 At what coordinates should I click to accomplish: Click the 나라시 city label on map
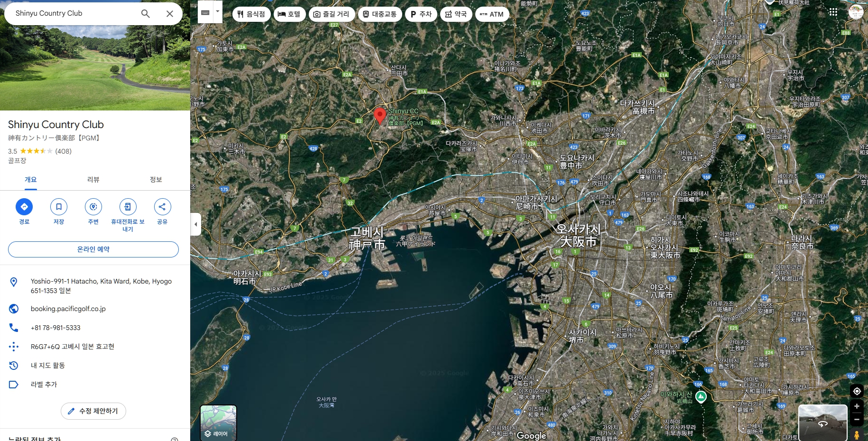tap(802, 242)
